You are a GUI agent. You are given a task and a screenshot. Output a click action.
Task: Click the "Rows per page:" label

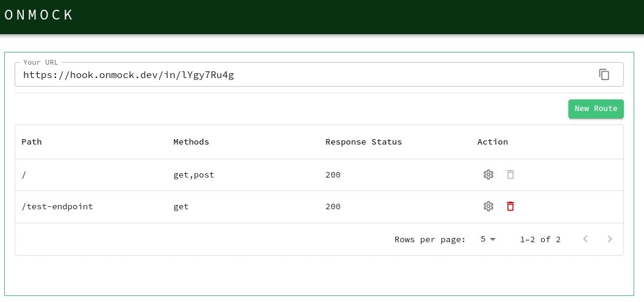pyautogui.click(x=430, y=240)
